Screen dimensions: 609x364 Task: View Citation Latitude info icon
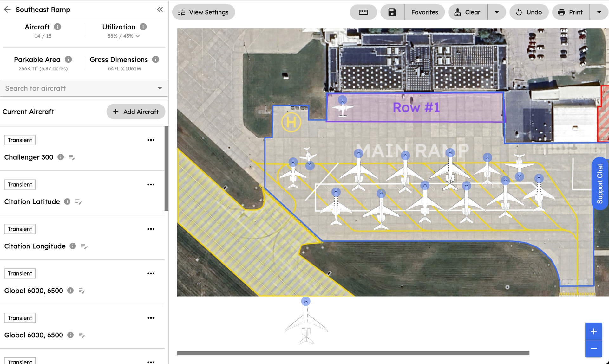point(67,201)
